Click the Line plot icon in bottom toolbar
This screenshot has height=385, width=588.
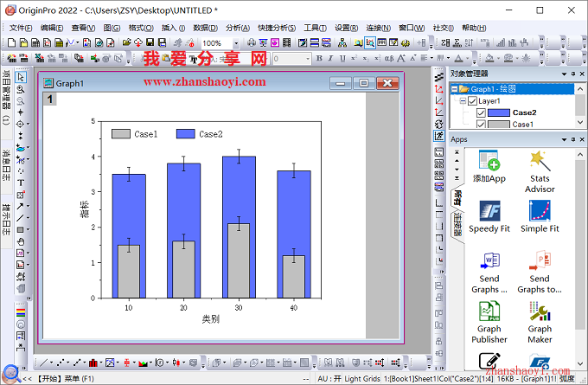44,363
